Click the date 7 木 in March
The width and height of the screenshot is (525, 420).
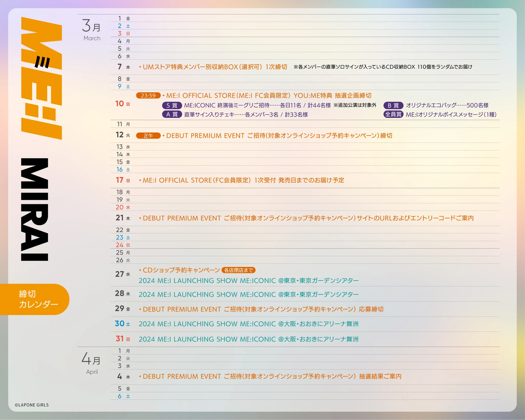124,67
